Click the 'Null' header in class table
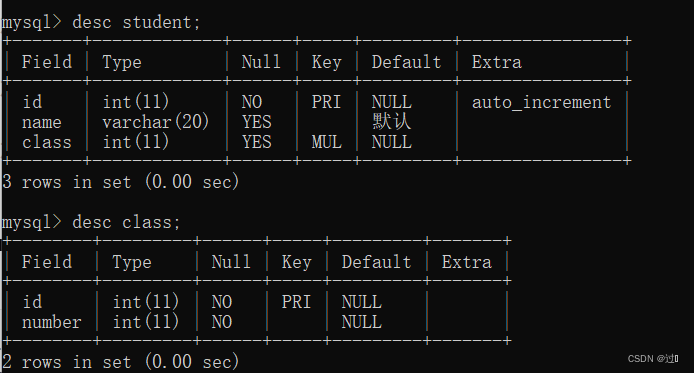This screenshot has height=373, width=694. click(231, 262)
